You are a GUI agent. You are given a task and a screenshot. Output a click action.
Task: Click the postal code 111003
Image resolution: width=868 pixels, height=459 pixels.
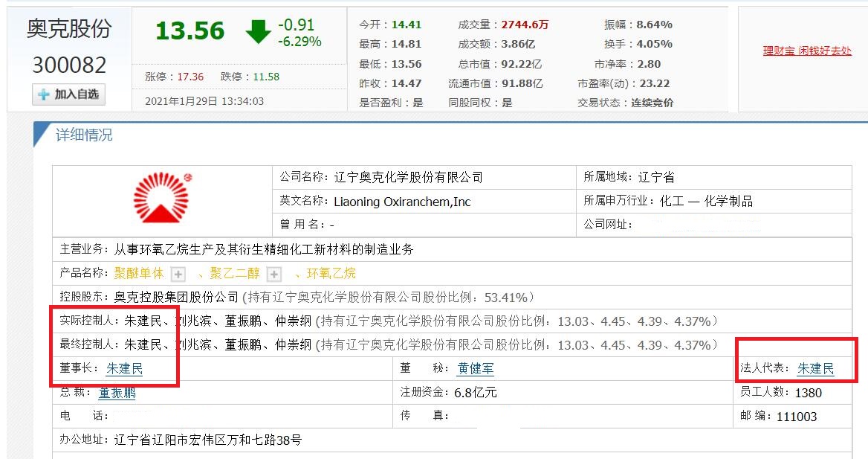coord(797,417)
